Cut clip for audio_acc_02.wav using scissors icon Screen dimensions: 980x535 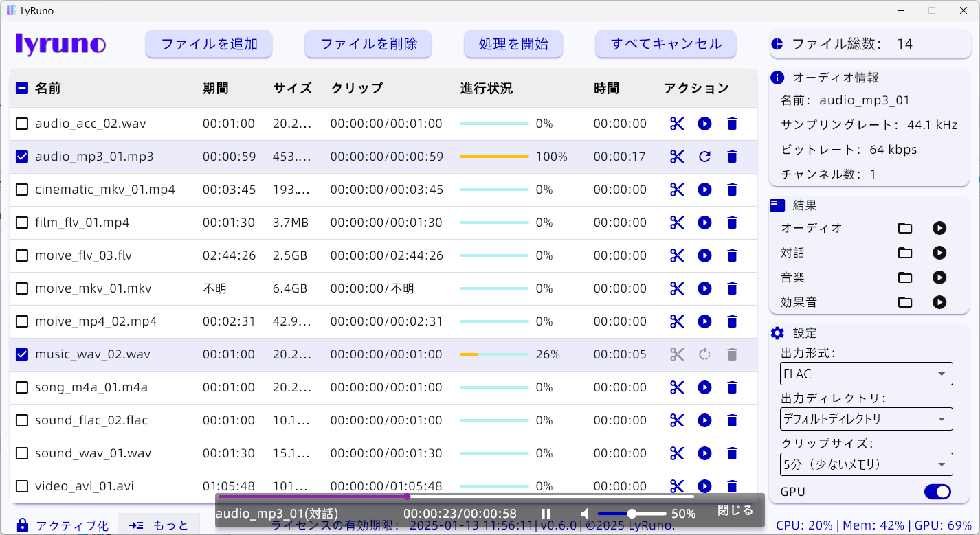[x=677, y=124]
